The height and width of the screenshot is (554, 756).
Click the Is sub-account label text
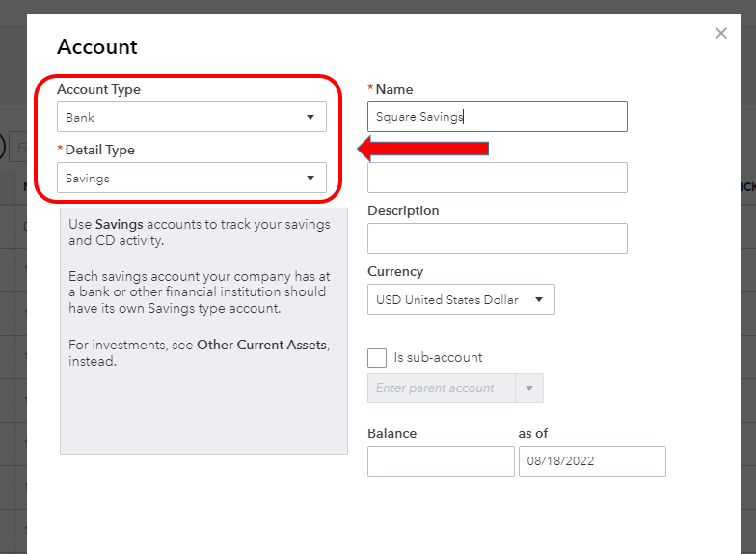438,357
